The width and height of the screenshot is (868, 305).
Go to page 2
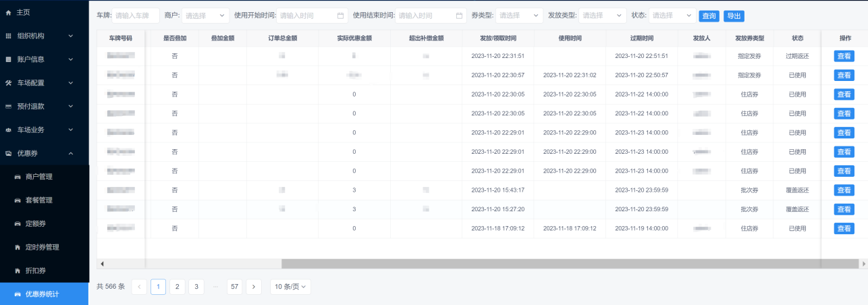click(x=178, y=287)
